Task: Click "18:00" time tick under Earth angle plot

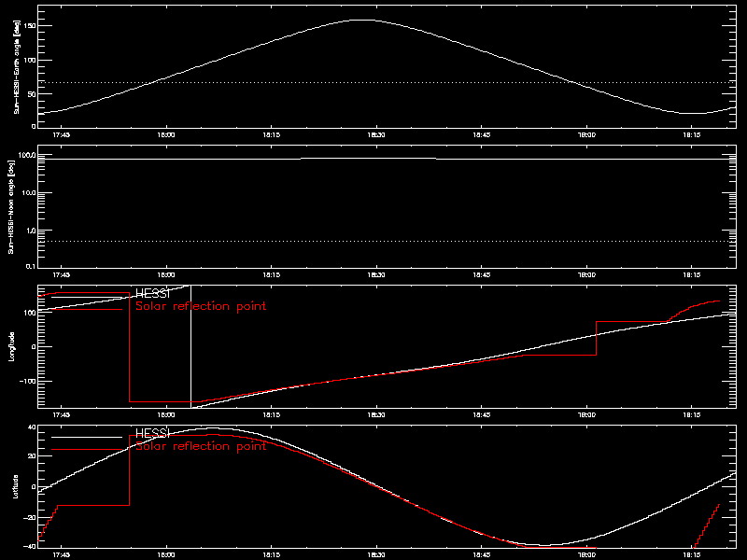Action: tap(166, 135)
